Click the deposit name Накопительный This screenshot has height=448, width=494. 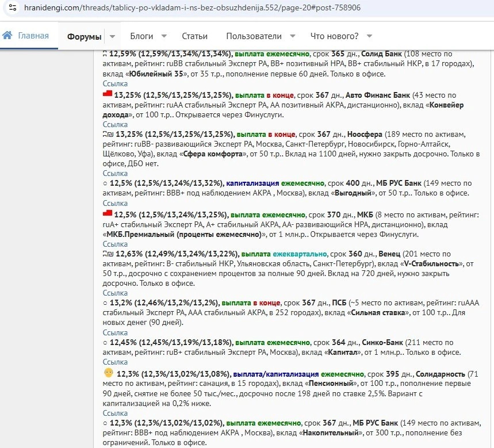pyautogui.click(x=331, y=433)
